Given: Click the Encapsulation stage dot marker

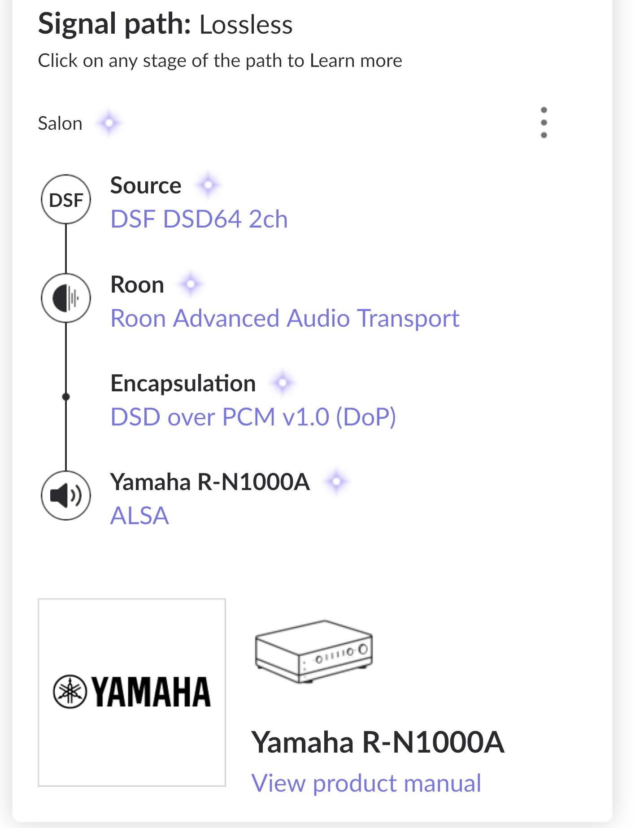Looking at the screenshot, I should coord(66,397).
